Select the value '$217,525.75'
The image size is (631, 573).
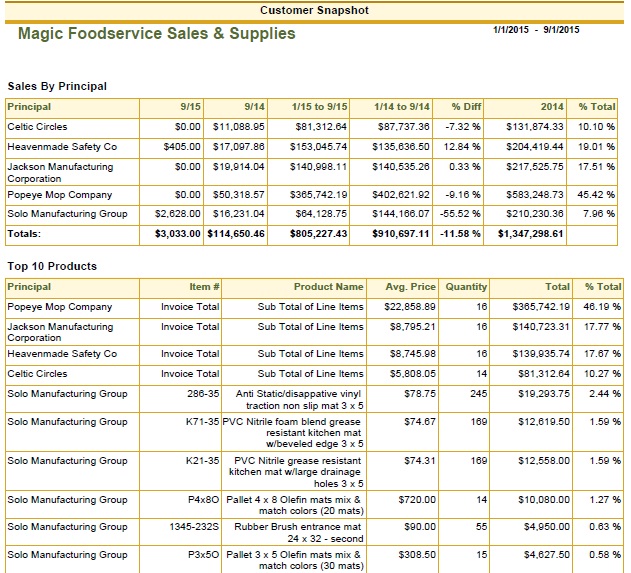535,167
